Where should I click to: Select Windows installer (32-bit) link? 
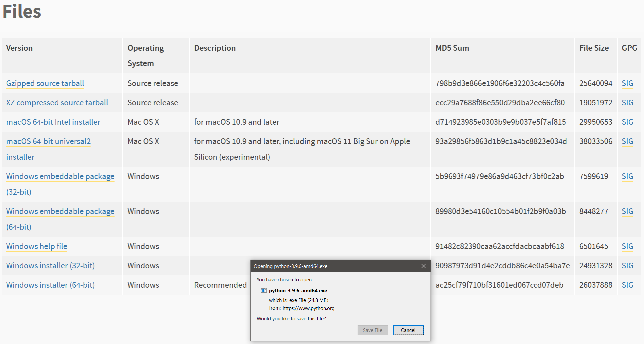click(x=50, y=266)
